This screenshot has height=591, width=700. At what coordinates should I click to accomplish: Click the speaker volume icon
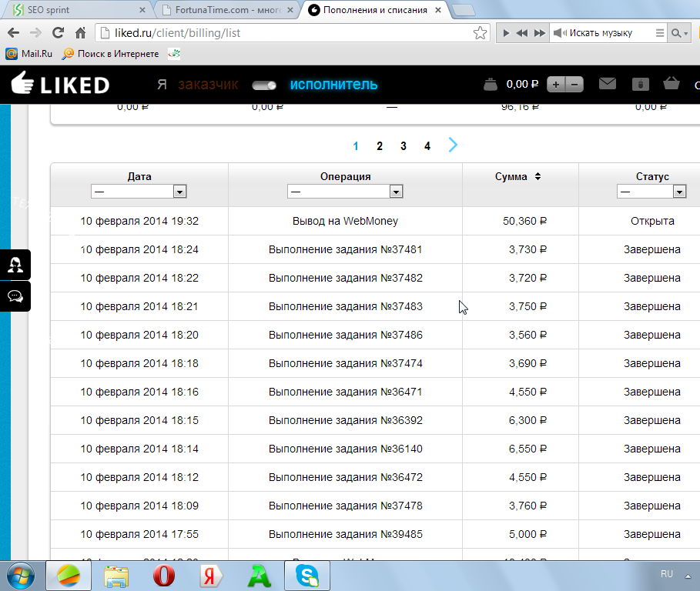click(x=560, y=33)
